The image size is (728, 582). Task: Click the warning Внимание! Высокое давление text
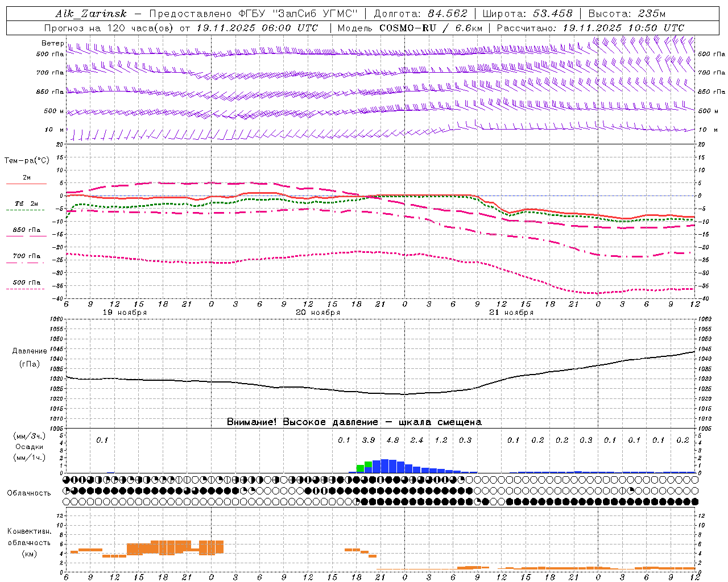tap(354, 422)
